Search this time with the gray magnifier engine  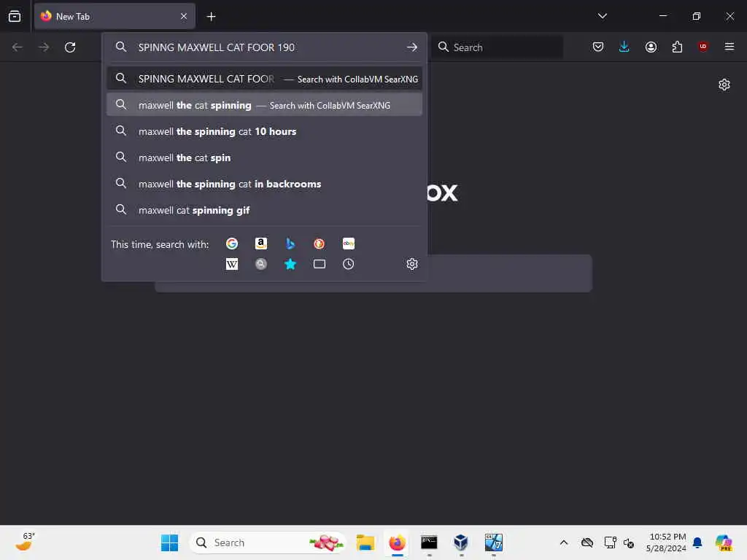pos(261,264)
